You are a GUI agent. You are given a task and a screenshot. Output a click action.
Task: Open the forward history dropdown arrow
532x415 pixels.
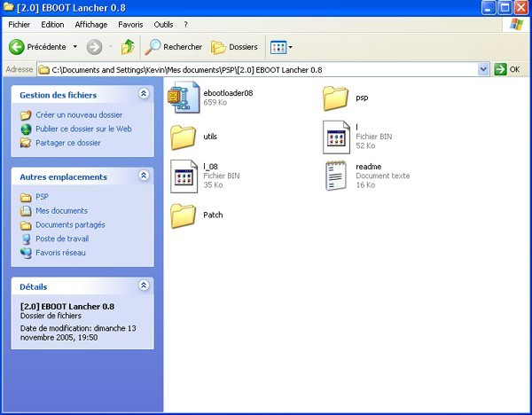point(111,47)
